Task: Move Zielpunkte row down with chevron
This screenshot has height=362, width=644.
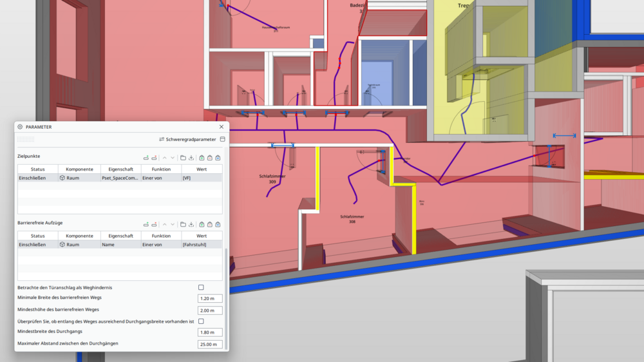Action: click(173, 157)
